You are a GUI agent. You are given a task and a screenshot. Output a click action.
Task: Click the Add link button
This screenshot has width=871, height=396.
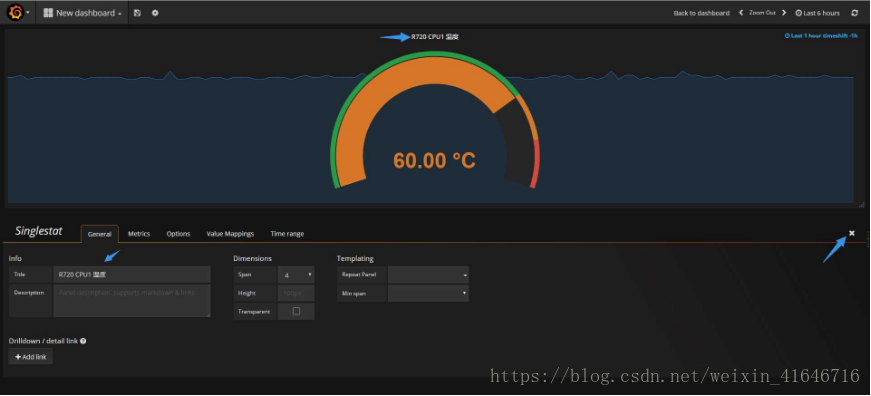[x=31, y=357]
